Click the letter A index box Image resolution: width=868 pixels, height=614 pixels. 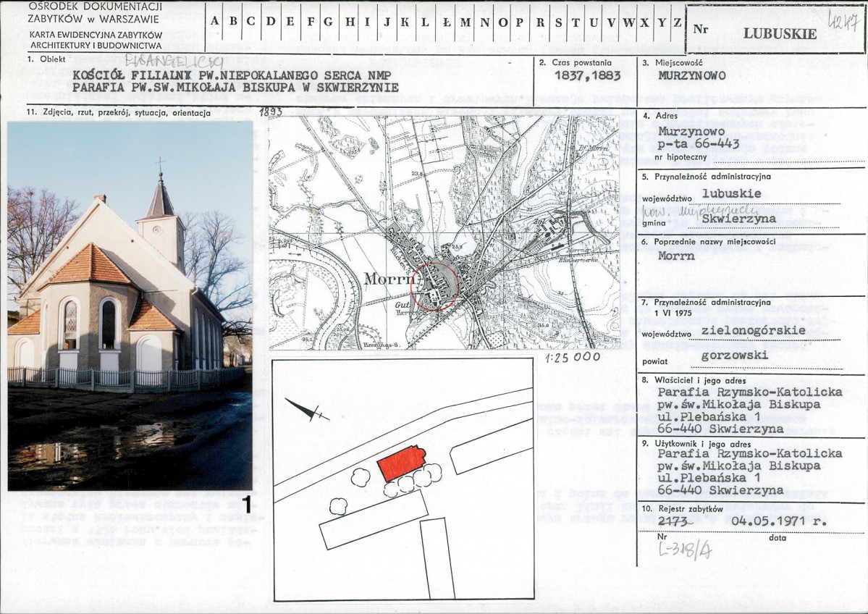pos(215,22)
